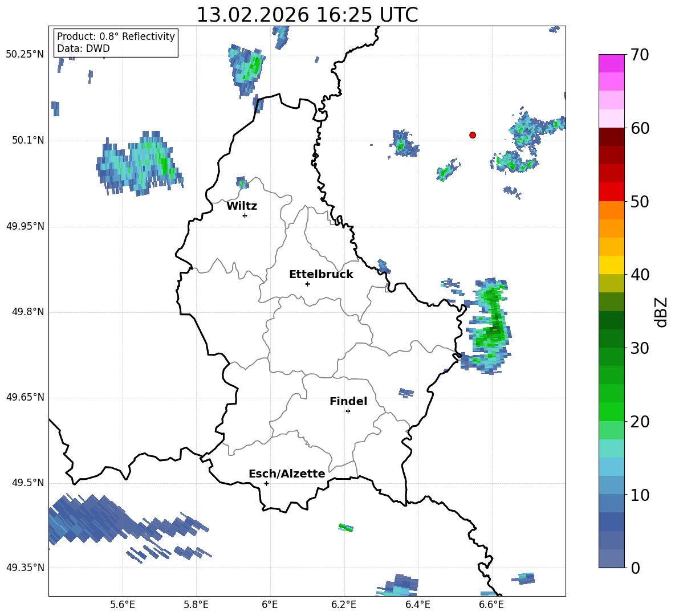Click the 49.95°N latitude label
This screenshot has width=675, height=616.
[x=25, y=226]
